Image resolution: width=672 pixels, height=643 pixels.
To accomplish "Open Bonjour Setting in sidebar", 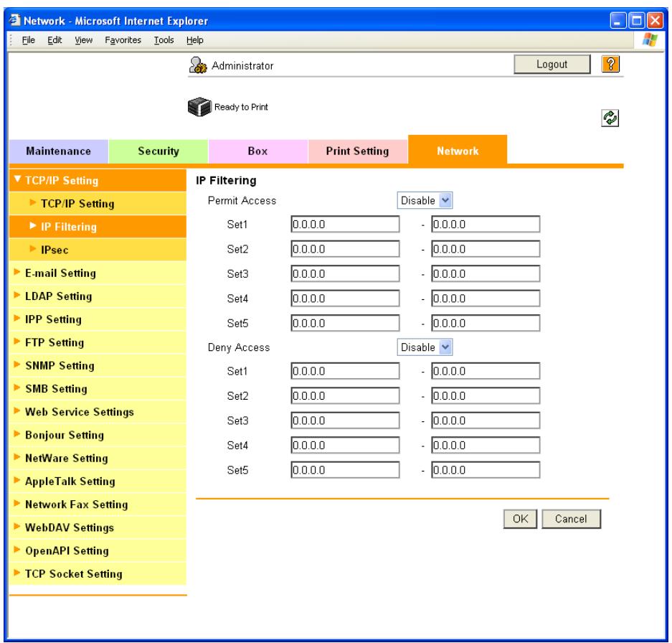I will point(98,435).
